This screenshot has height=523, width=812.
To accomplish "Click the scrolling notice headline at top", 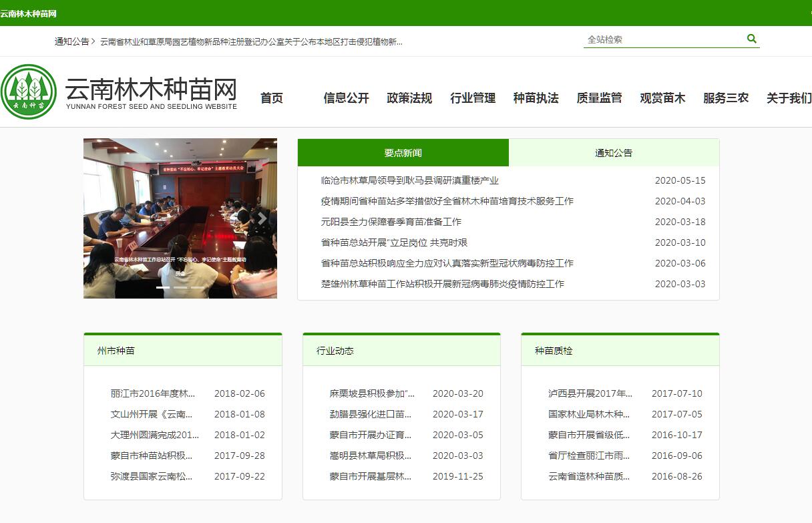I will pyautogui.click(x=251, y=41).
